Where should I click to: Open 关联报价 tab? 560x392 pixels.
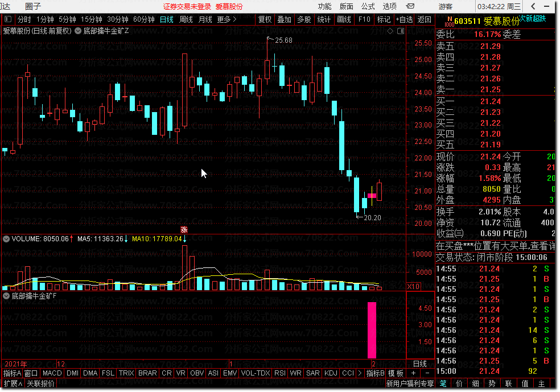click(x=41, y=383)
